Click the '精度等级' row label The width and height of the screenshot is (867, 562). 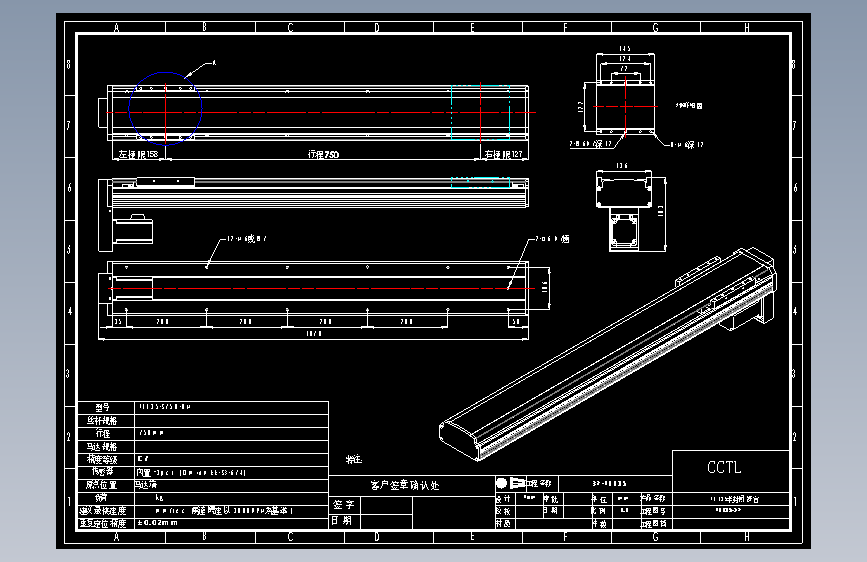tap(102, 459)
